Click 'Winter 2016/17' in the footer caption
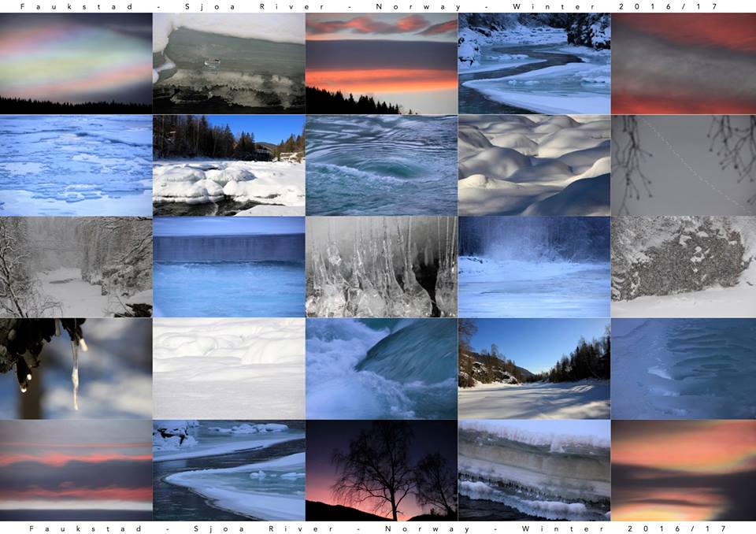Image resolution: width=756 pixels, height=534 pixels. (624, 528)
